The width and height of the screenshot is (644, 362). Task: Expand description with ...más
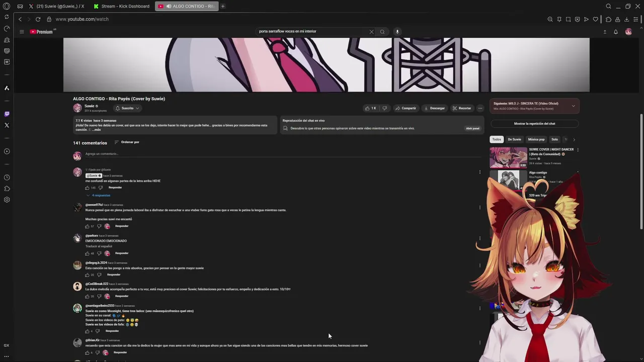(x=96, y=130)
